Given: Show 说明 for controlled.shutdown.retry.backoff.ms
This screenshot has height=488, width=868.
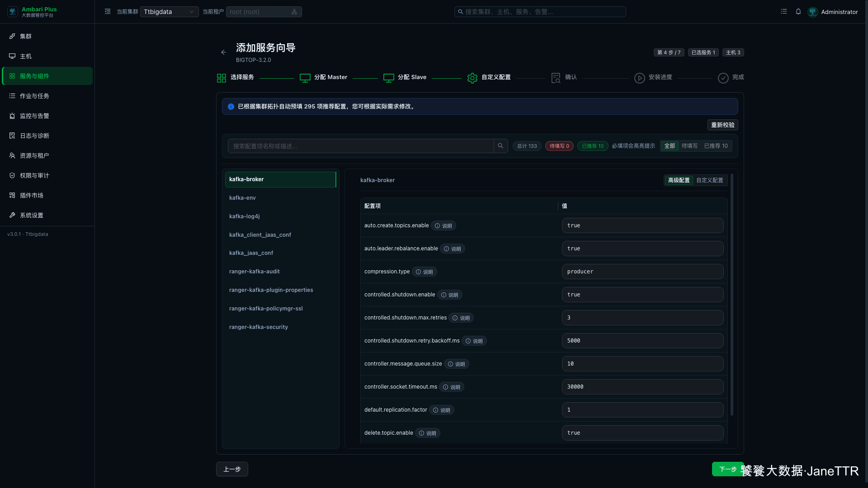Looking at the screenshot, I should click(474, 341).
